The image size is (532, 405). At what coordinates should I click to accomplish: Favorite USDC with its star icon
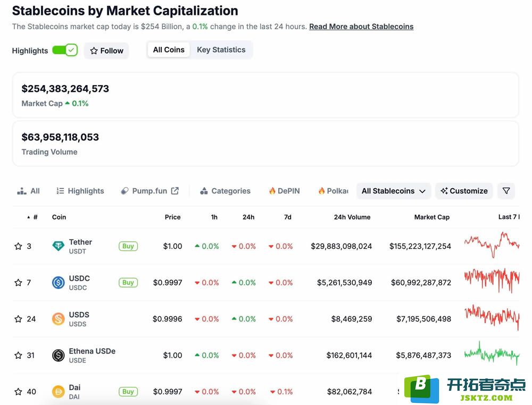point(18,283)
